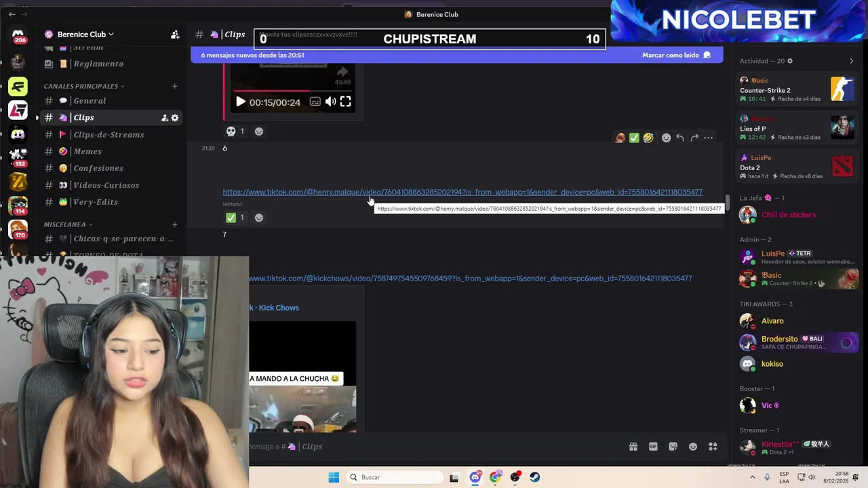Screen dimensions: 868x488
Task: Add a channel to CANALES PRINCIPALES
Action: [174, 86]
